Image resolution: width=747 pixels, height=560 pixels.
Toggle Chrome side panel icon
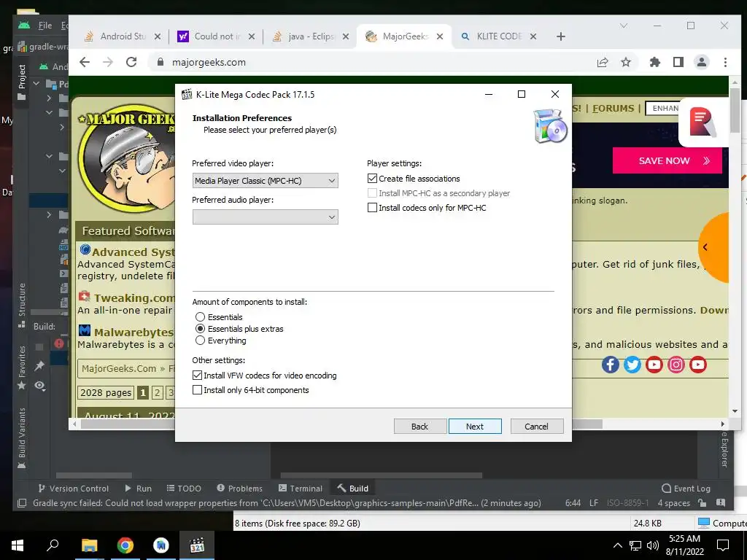[678, 62]
